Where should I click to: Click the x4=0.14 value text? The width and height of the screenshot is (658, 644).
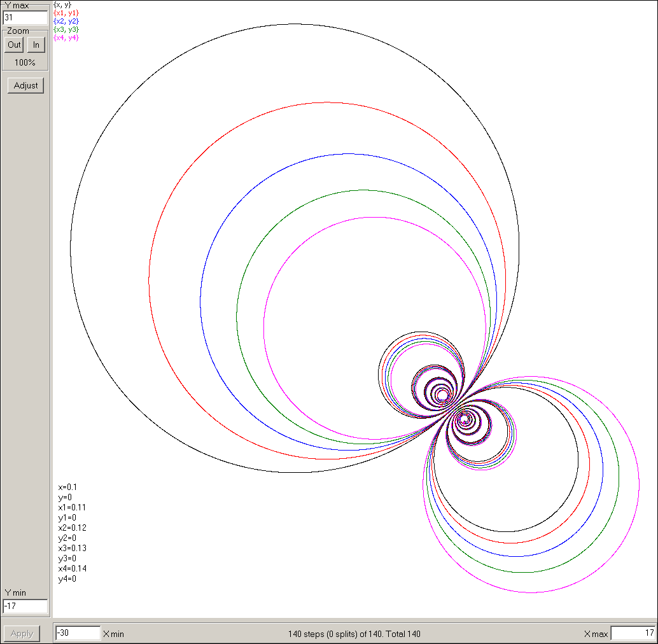(x=72, y=568)
